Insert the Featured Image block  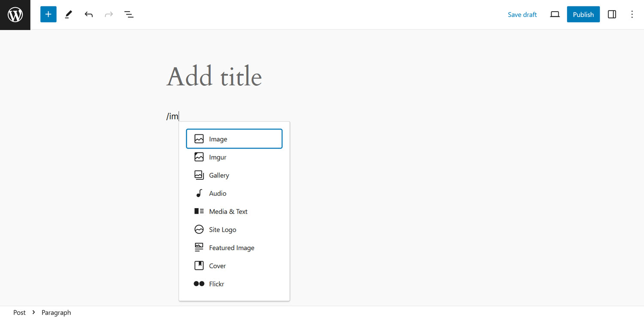pyautogui.click(x=234, y=247)
